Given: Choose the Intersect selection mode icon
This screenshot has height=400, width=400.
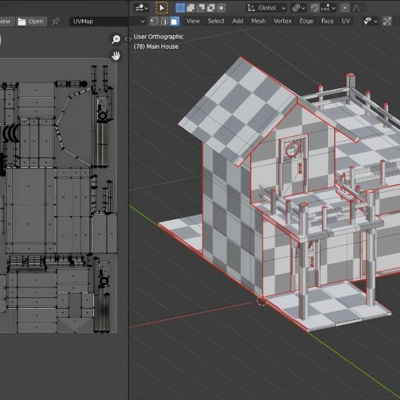Looking at the screenshot, I should click(222, 8).
